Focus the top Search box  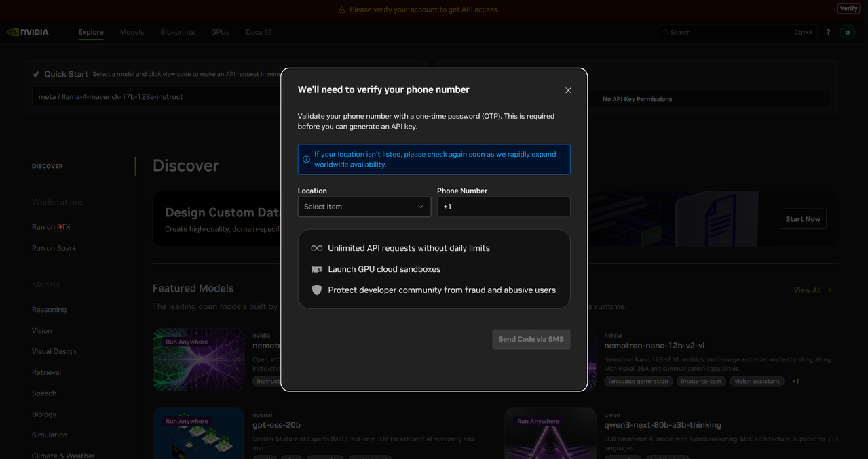coord(736,32)
